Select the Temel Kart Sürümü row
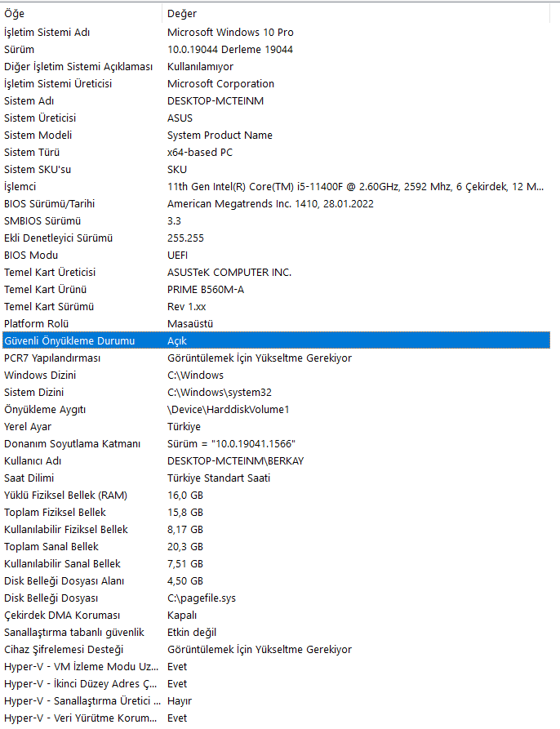Image resolution: width=560 pixels, height=729 pixels. tap(276, 307)
